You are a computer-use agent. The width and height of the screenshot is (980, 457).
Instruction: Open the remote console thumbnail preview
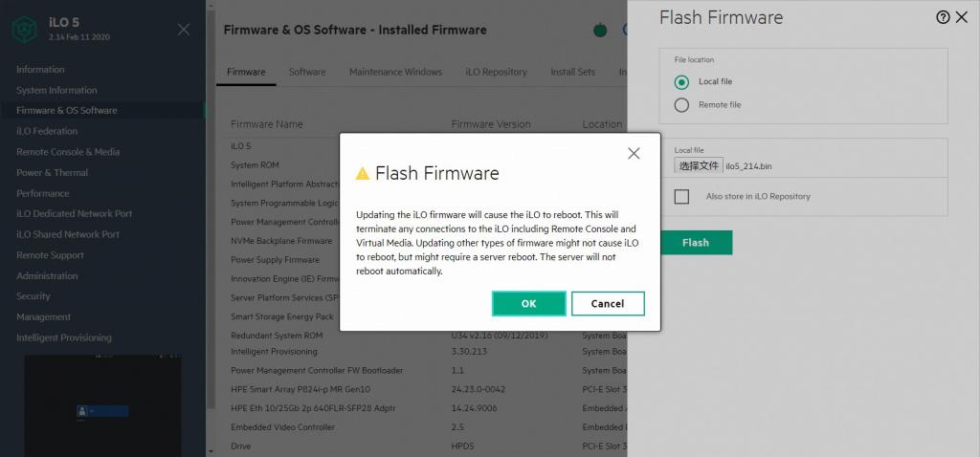[102, 405]
